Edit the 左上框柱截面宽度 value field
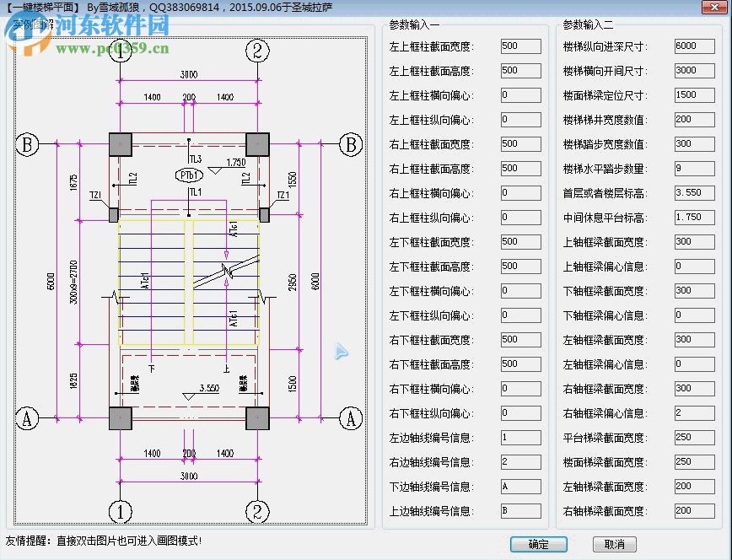This screenshot has width=732, height=560. [520, 46]
